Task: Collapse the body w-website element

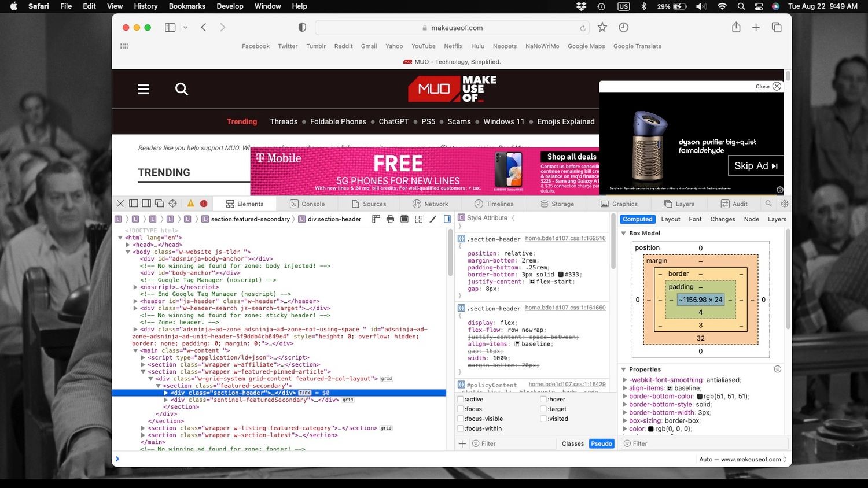Action: (128, 252)
